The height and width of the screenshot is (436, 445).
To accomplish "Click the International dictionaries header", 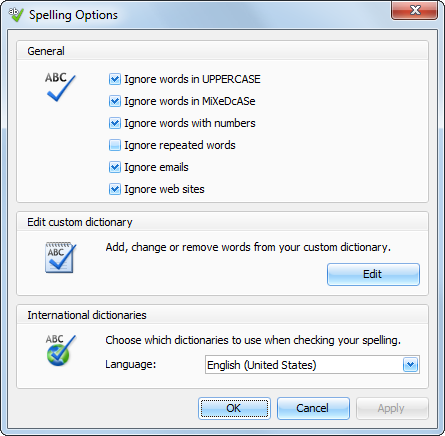I will (x=87, y=315).
